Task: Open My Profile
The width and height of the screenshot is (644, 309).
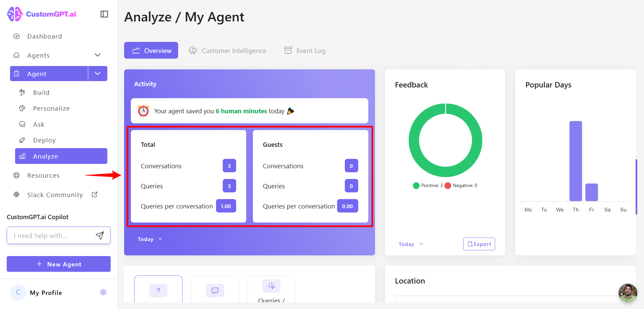Action: pyautogui.click(x=46, y=293)
